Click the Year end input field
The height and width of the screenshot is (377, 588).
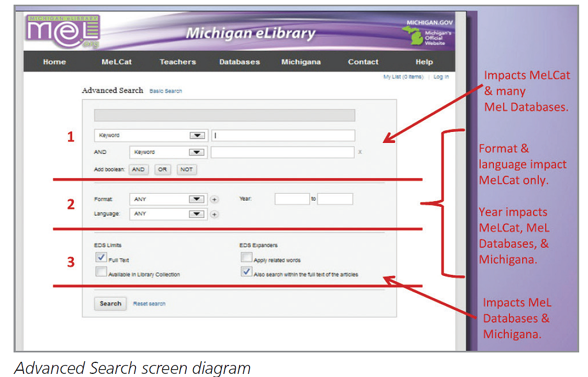(x=335, y=199)
